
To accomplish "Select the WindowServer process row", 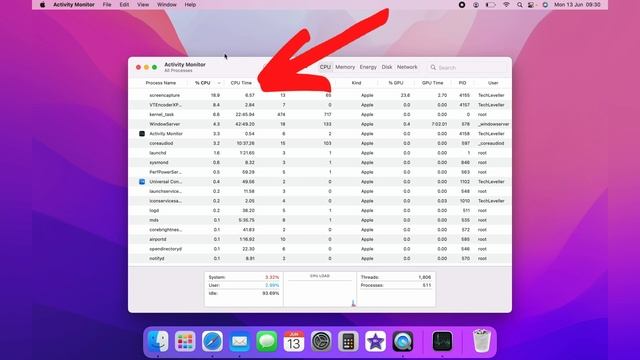I will point(320,124).
